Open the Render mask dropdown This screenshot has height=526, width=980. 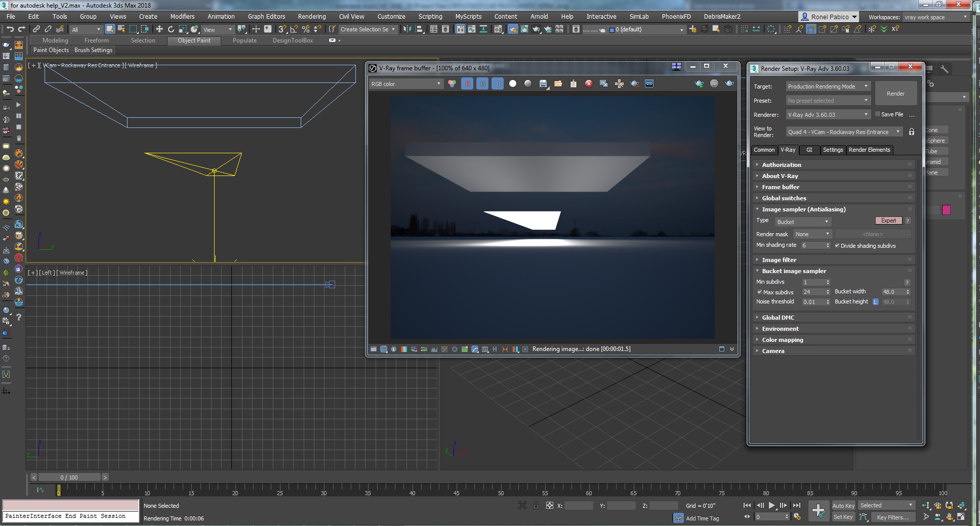click(x=812, y=234)
